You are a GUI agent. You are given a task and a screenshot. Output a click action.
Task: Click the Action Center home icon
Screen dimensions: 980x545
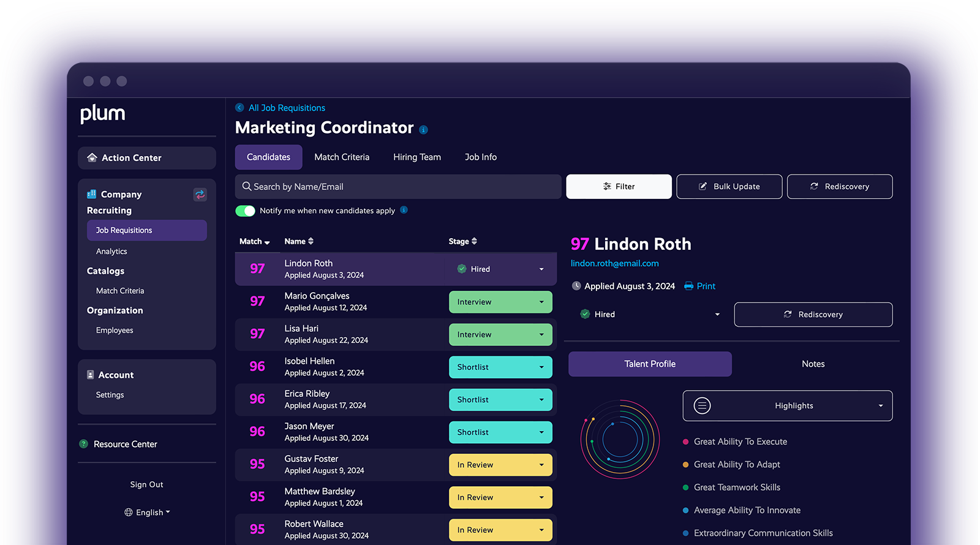(92, 158)
